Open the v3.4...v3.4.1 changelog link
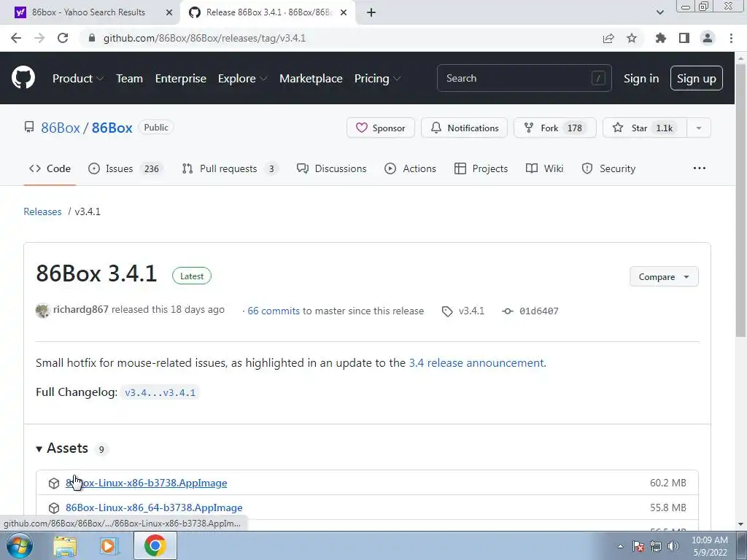The width and height of the screenshot is (747, 560). pos(160,392)
